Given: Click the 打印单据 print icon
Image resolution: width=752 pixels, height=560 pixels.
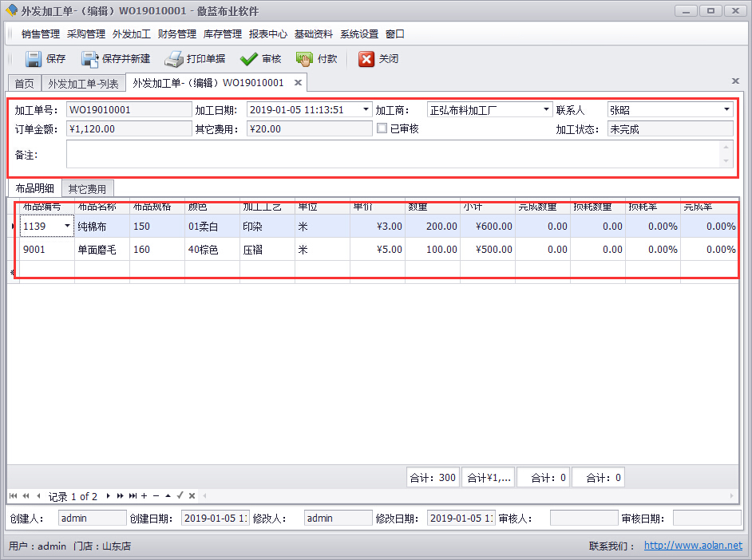Looking at the screenshot, I should tap(174, 57).
